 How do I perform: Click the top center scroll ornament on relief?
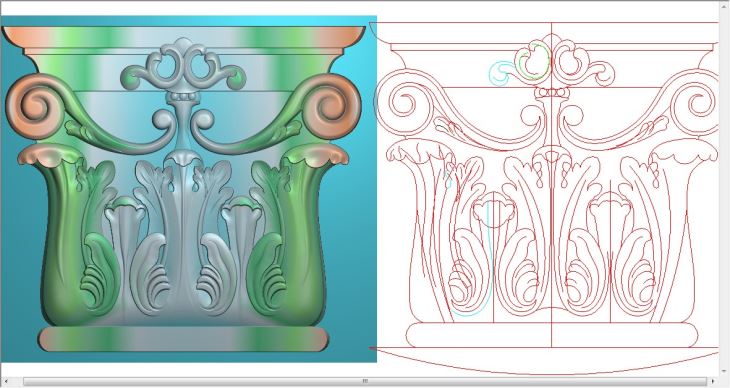tap(183, 64)
